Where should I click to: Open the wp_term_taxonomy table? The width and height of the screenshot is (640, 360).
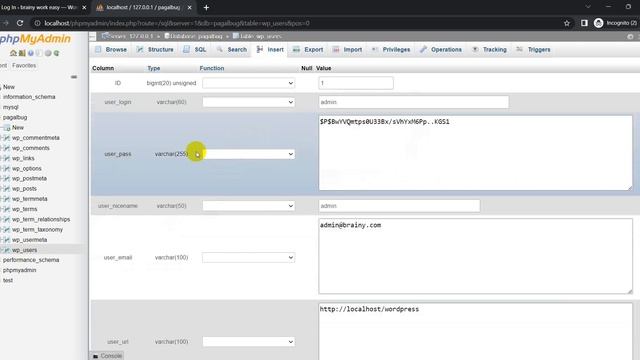38,230
